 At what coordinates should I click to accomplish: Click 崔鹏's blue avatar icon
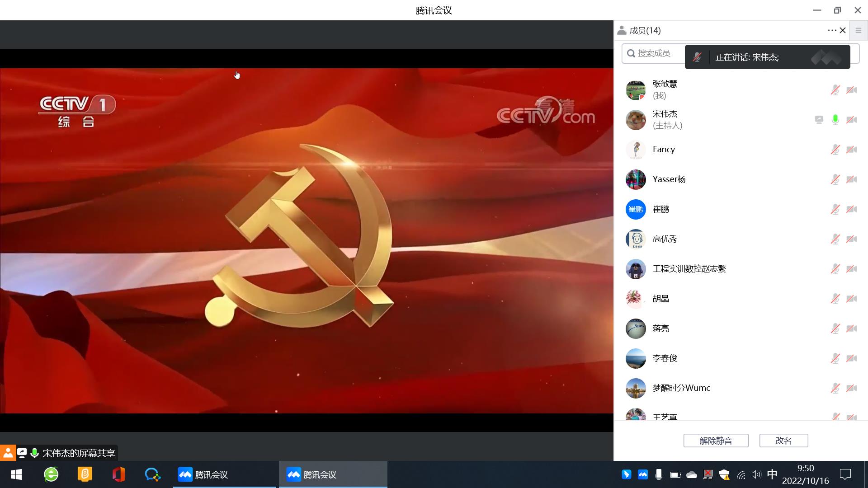pos(635,209)
